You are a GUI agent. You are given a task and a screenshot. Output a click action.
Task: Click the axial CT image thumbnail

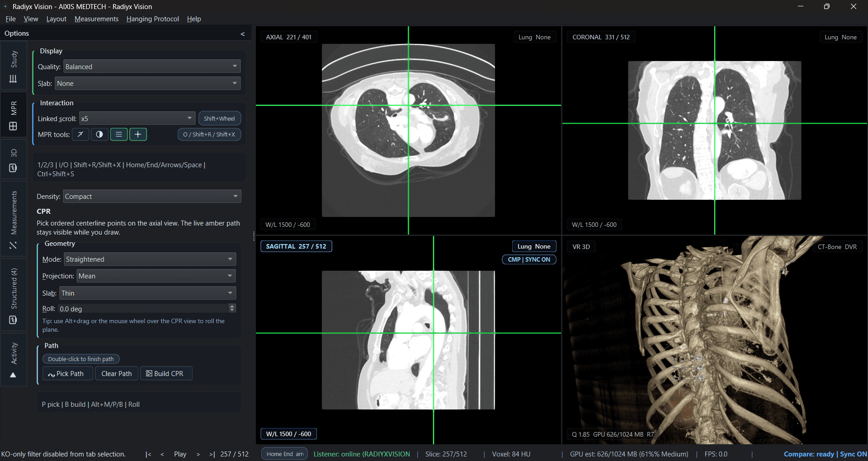[408, 130]
